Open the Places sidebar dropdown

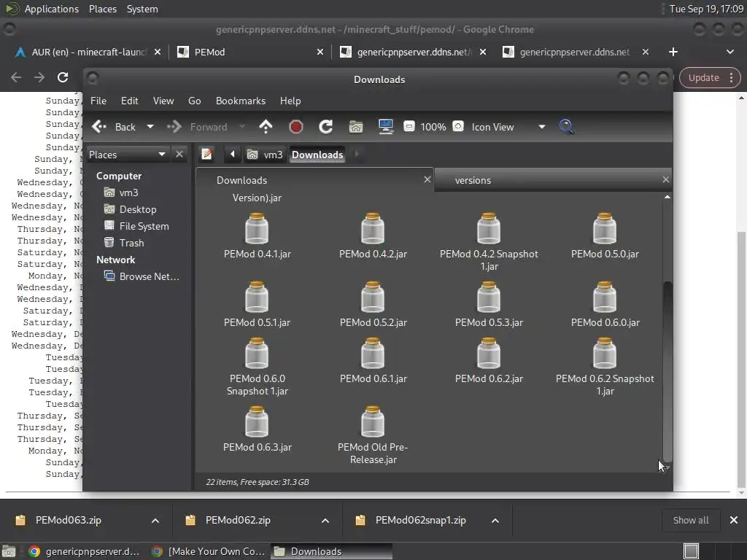click(127, 155)
